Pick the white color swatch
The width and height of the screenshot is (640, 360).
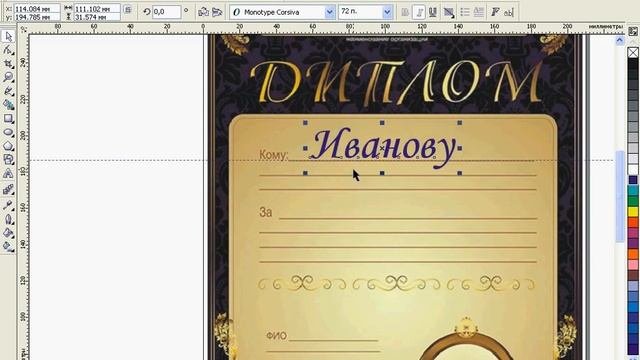click(x=633, y=169)
